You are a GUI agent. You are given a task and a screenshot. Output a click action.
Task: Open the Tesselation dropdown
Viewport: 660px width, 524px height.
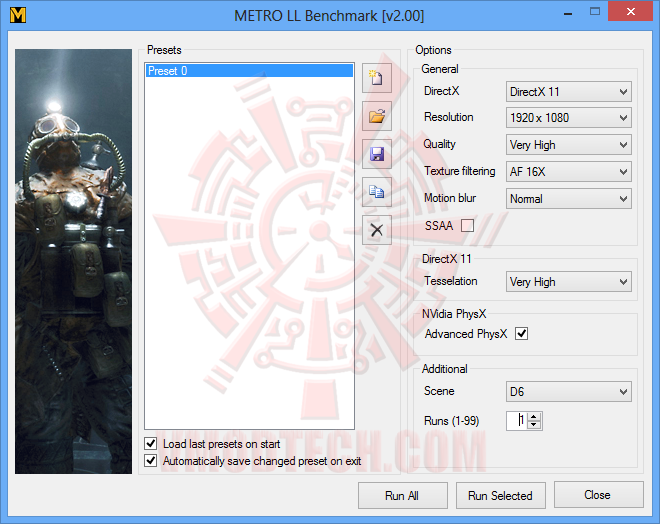[569, 282]
